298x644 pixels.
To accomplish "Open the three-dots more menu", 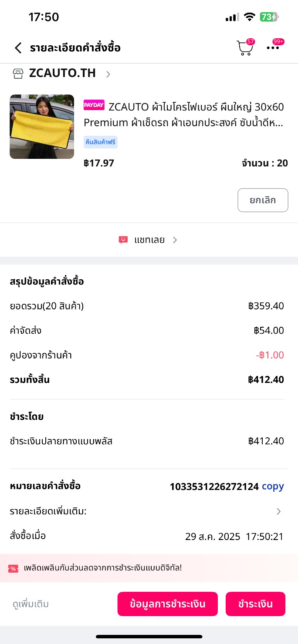I will 273,48.
